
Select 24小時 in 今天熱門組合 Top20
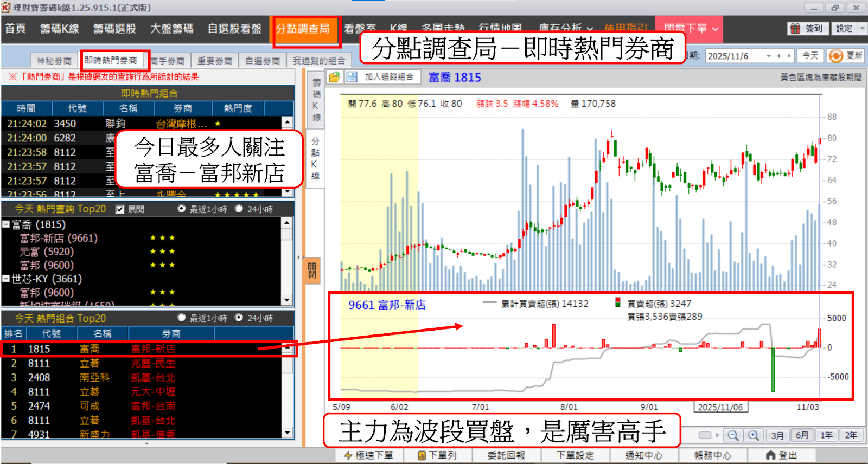tap(239, 318)
